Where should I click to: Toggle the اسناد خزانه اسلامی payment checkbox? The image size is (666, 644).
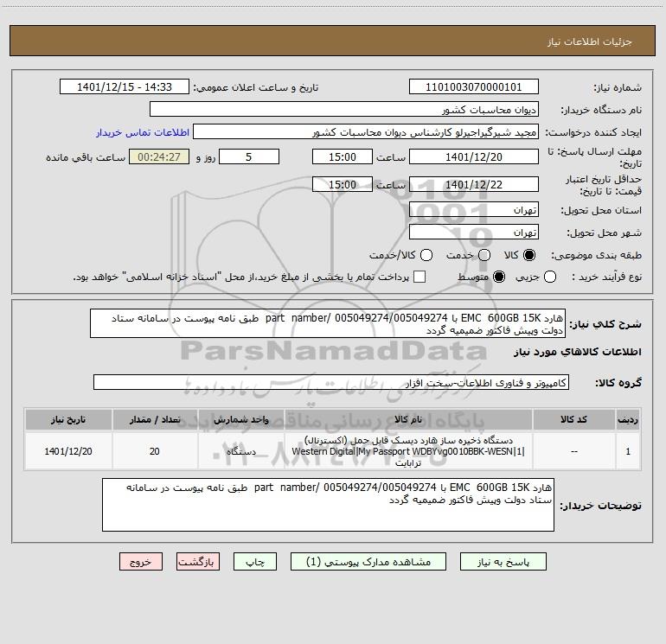pos(419,277)
